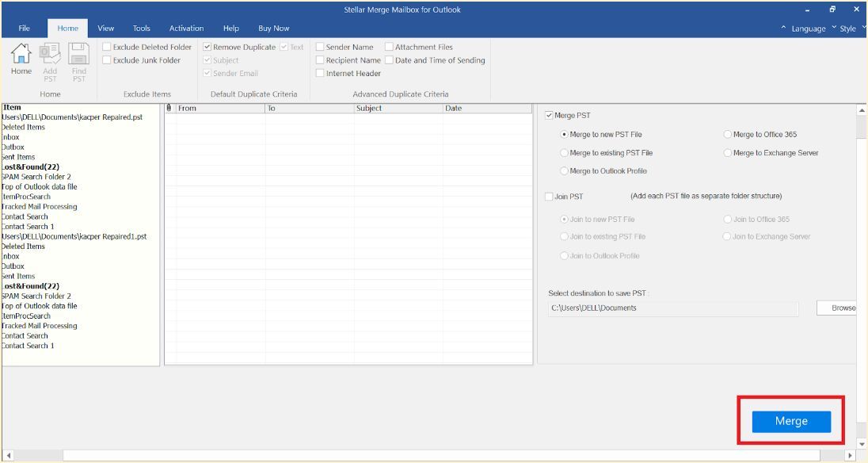Screen dimensions: 868x463
Task: Check the Recipient Name criteria
Action: 320,59
